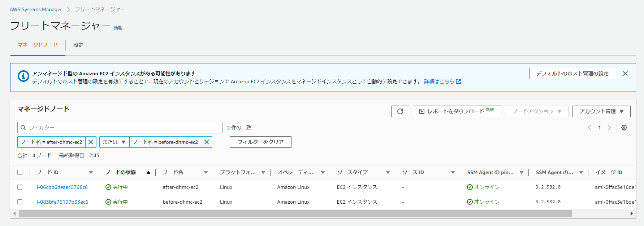Sort by ソースタイプ column arrow
The image size is (644, 226).
pos(388,172)
